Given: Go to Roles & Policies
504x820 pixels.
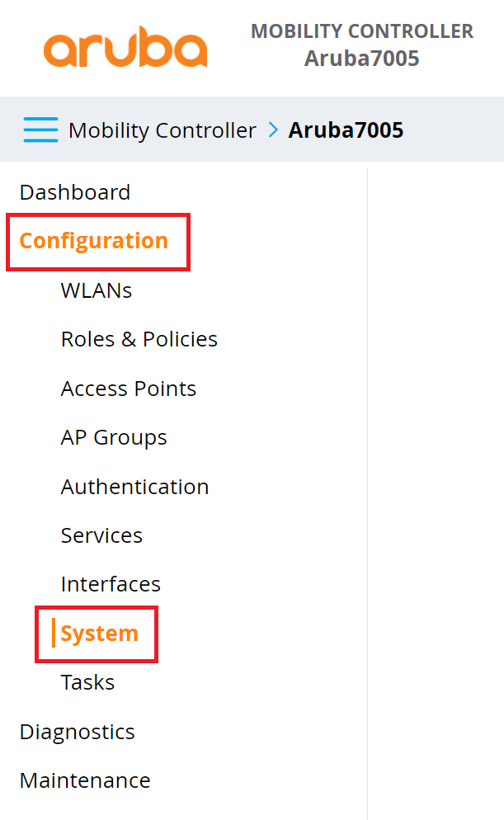Looking at the screenshot, I should (x=139, y=339).
